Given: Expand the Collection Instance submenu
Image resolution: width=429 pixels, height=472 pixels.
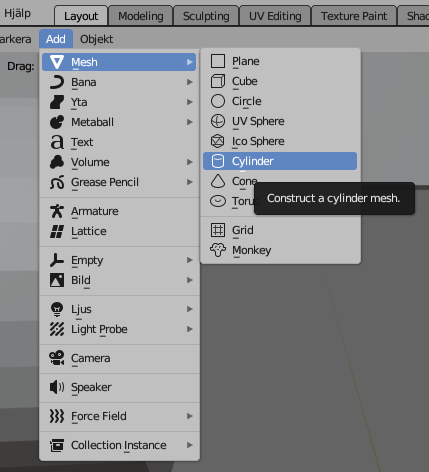Looking at the screenshot, I should click(x=119, y=445).
